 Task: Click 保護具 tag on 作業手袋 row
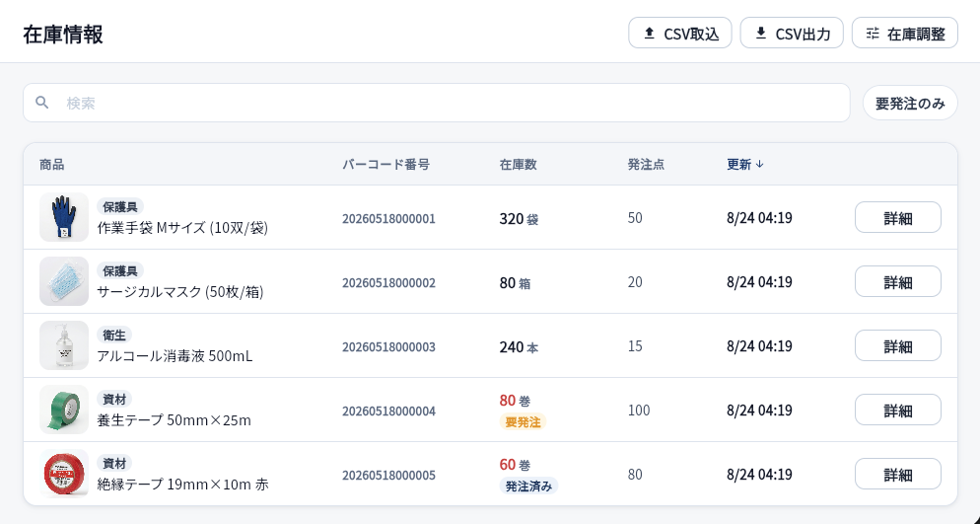click(x=120, y=206)
